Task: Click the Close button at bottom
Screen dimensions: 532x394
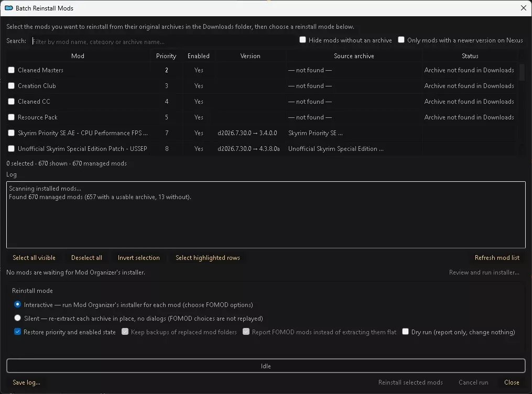Action: click(x=512, y=382)
